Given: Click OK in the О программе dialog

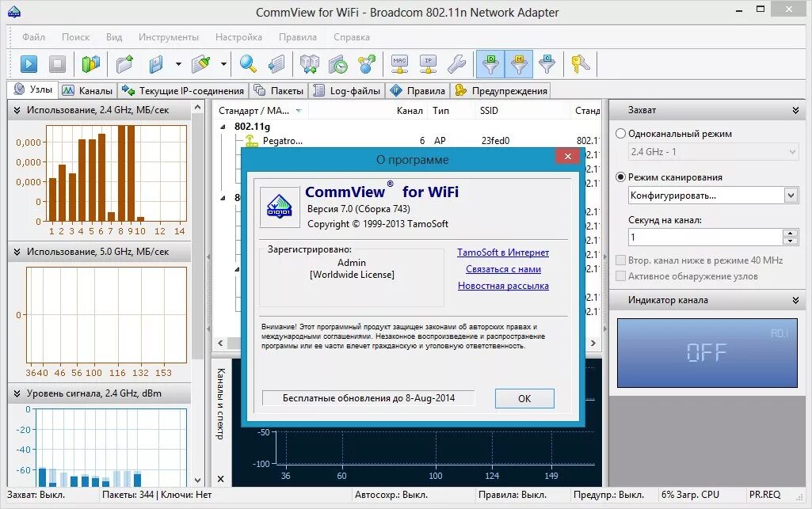Looking at the screenshot, I should click(x=524, y=399).
